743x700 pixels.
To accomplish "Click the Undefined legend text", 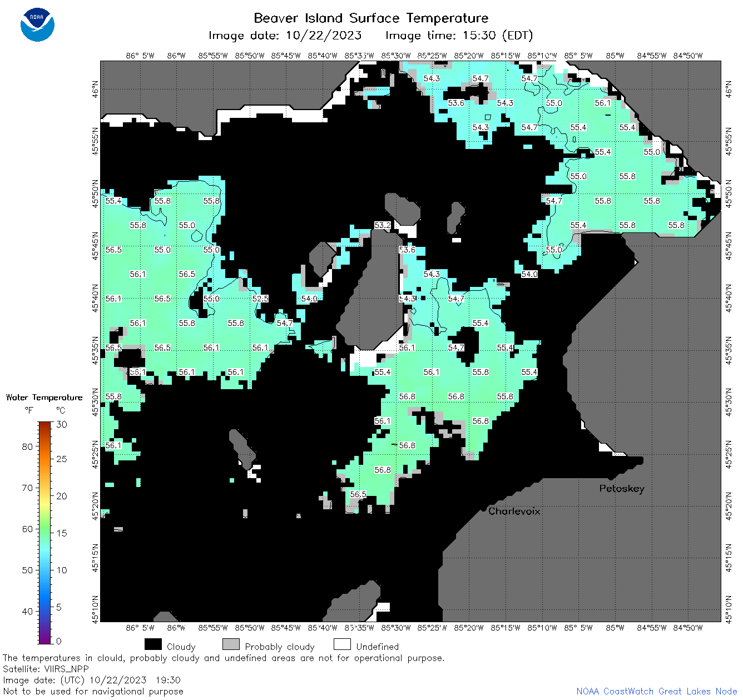I will (378, 647).
